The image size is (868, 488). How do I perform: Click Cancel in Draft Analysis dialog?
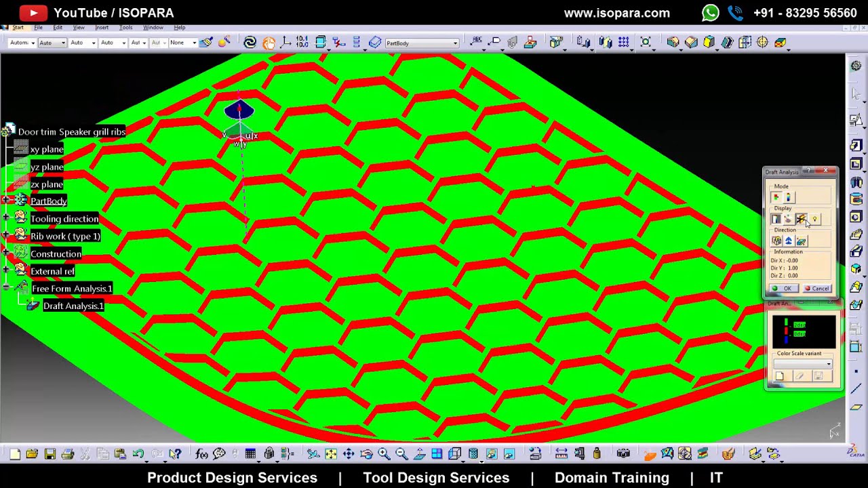click(x=816, y=289)
